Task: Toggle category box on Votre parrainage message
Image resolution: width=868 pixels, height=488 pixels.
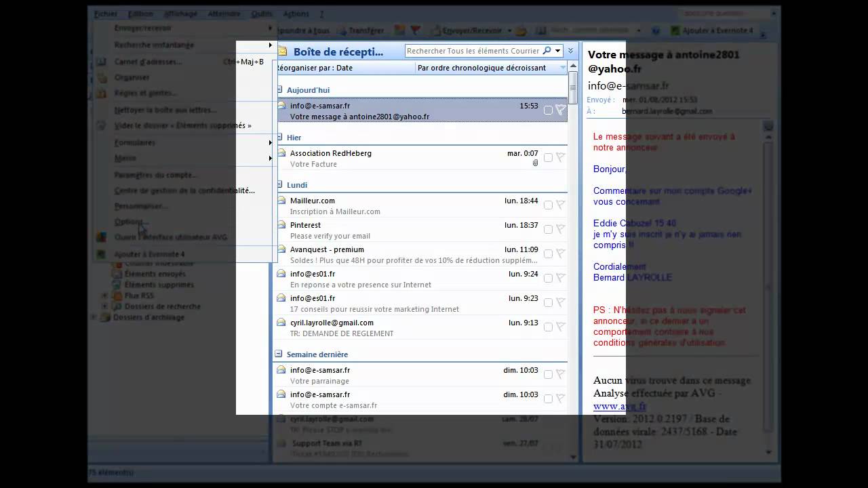Action: (548, 375)
